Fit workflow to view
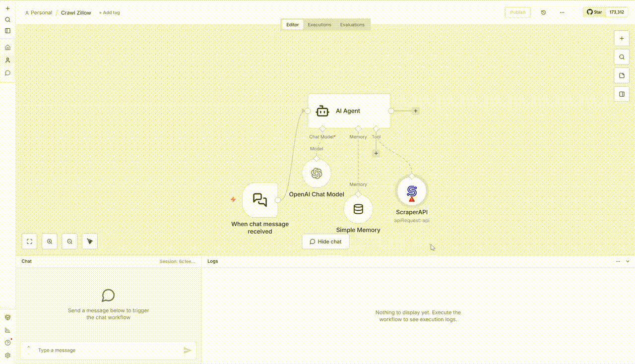This screenshot has height=364, width=635. (30, 242)
